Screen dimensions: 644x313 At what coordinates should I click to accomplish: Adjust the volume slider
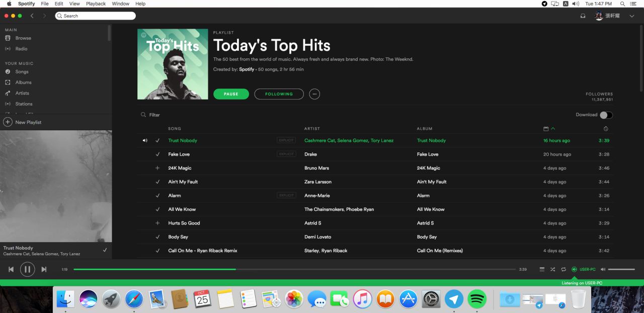[621, 269]
